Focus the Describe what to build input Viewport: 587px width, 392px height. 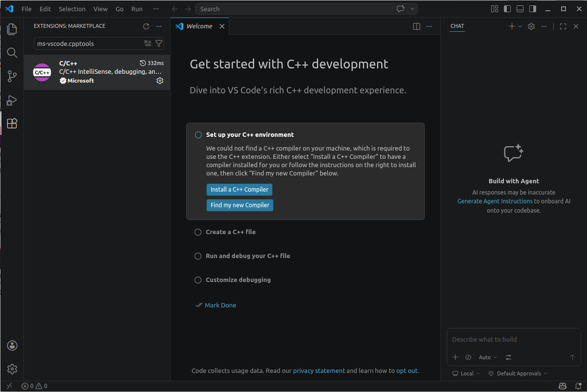514,340
